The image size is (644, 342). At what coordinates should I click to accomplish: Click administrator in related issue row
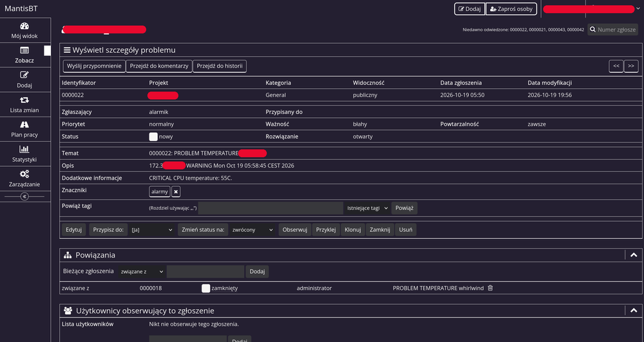[x=314, y=288]
